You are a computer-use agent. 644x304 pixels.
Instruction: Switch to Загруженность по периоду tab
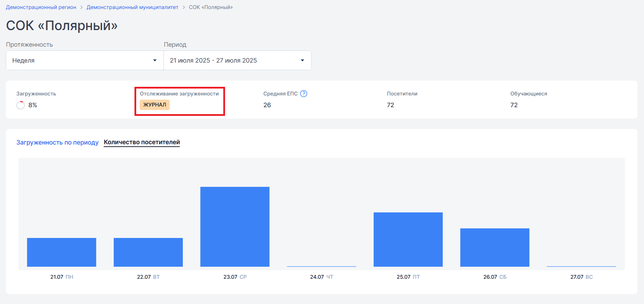click(57, 142)
